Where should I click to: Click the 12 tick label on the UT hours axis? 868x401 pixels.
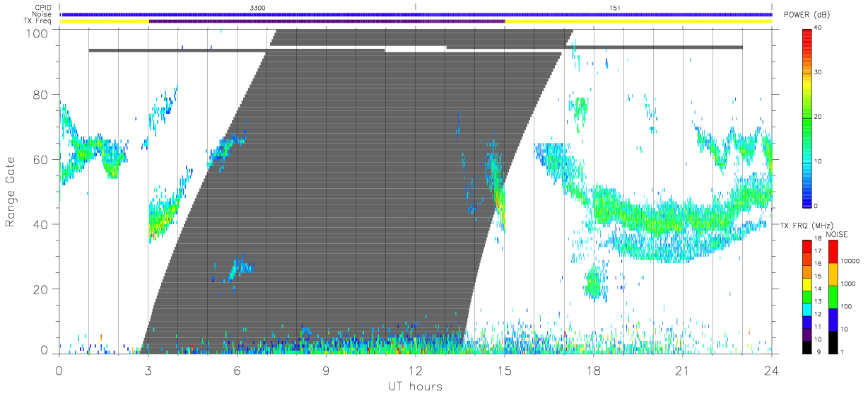tap(416, 370)
